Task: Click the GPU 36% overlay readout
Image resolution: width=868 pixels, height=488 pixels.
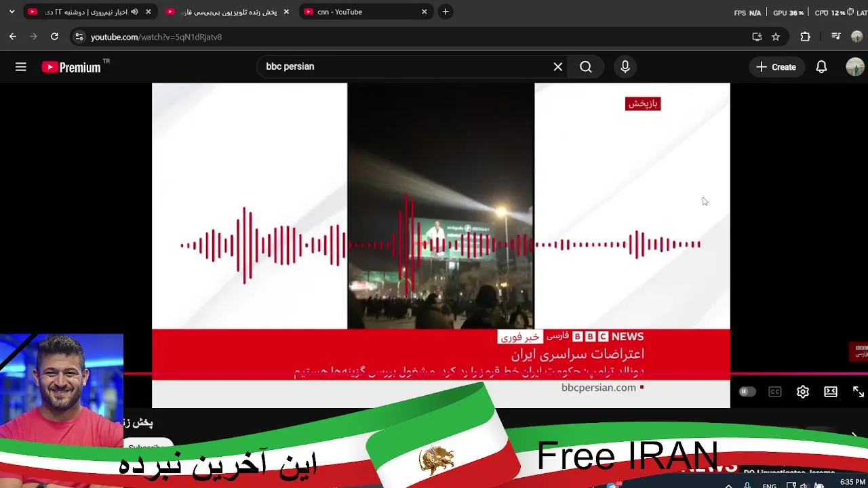Action: [x=788, y=13]
